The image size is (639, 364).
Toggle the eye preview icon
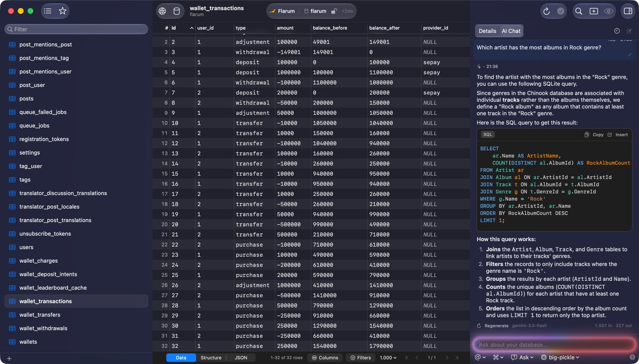(x=608, y=11)
